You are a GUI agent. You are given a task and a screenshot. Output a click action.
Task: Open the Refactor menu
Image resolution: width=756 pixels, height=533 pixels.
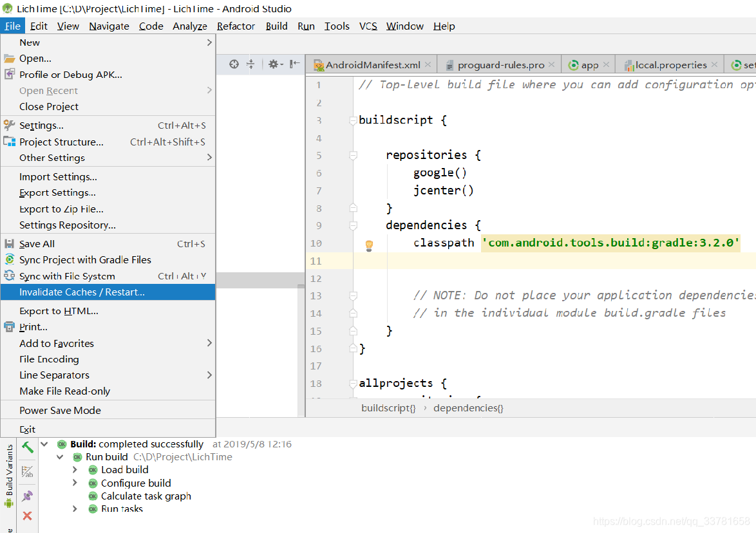coord(236,26)
